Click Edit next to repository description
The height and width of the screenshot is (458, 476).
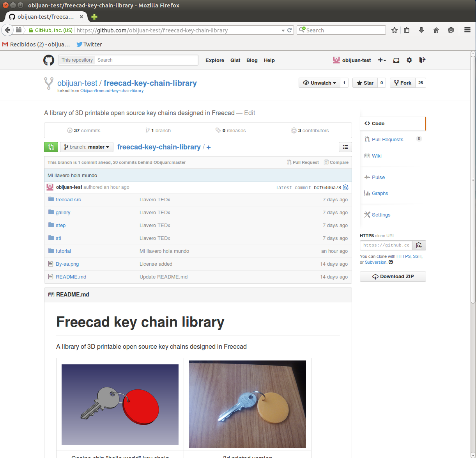(x=250, y=113)
